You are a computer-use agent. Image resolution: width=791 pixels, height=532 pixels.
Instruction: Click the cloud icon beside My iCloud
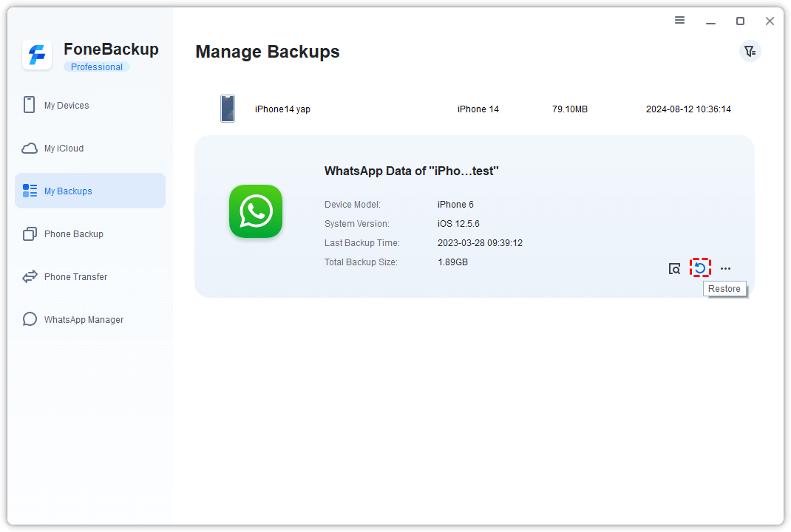point(30,149)
